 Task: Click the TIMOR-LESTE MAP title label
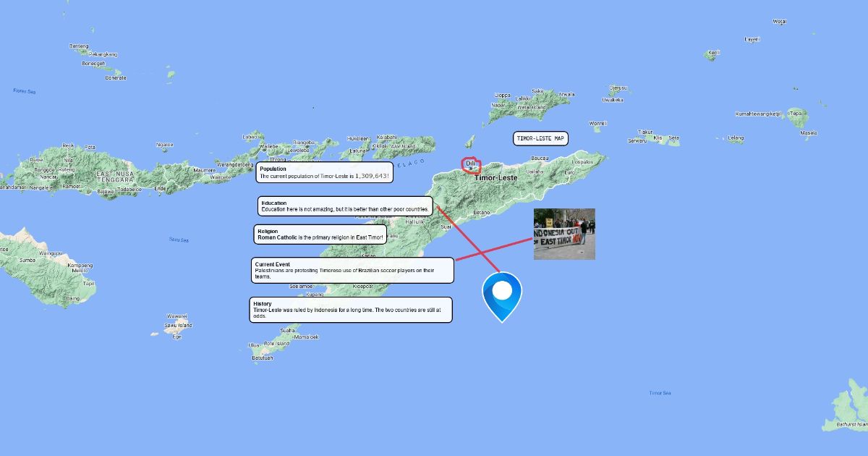point(541,138)
